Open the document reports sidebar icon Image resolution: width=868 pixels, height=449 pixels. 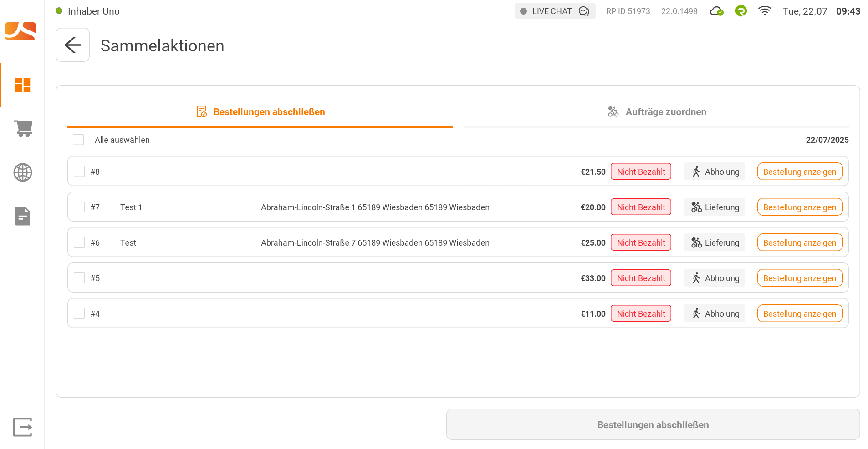(23, 216)
